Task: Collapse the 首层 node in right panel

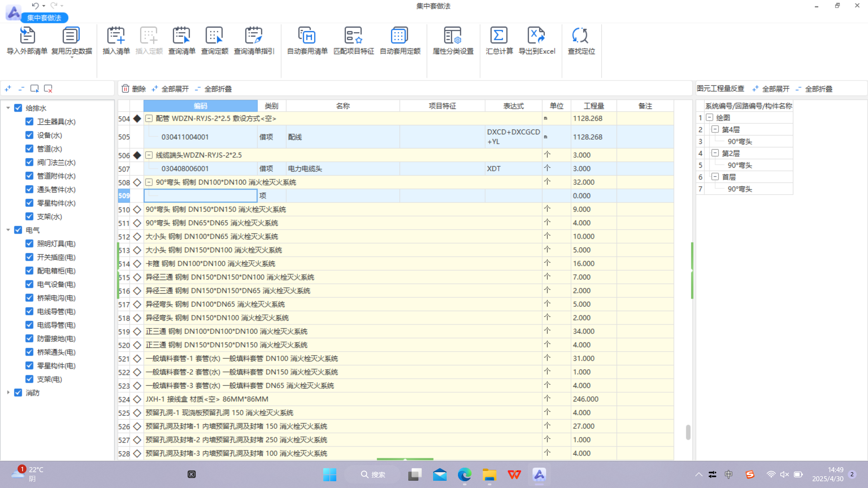Action: pyautogui.click(x=715, y=177)
